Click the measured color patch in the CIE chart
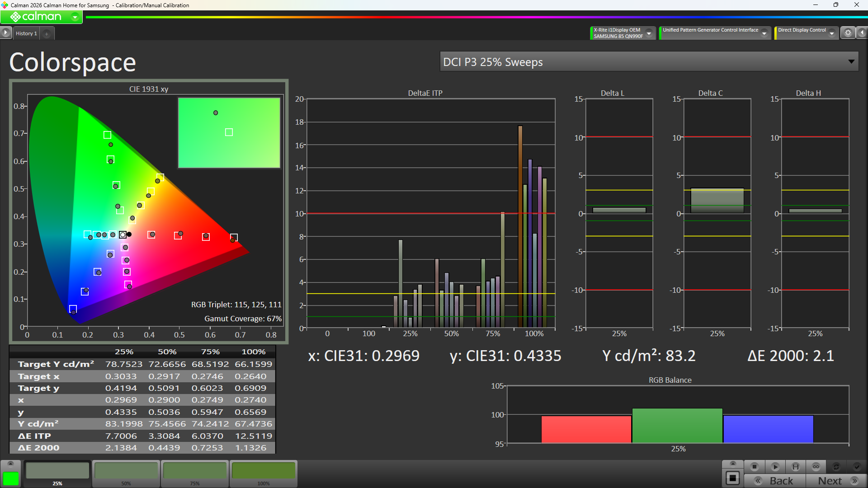This screenshot has width=868, height=488. (x=229, y=133)
